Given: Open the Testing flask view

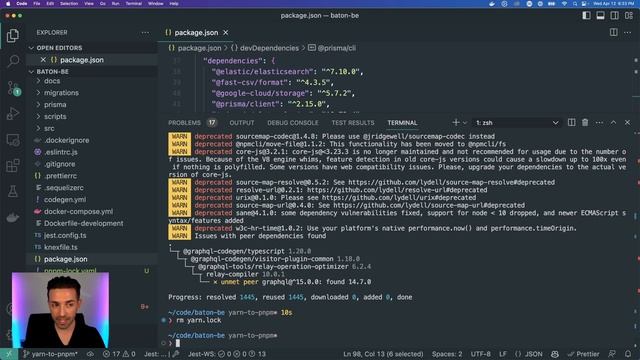Looking at the screenshot, I should pyautogui.click(x=13, y=191).
